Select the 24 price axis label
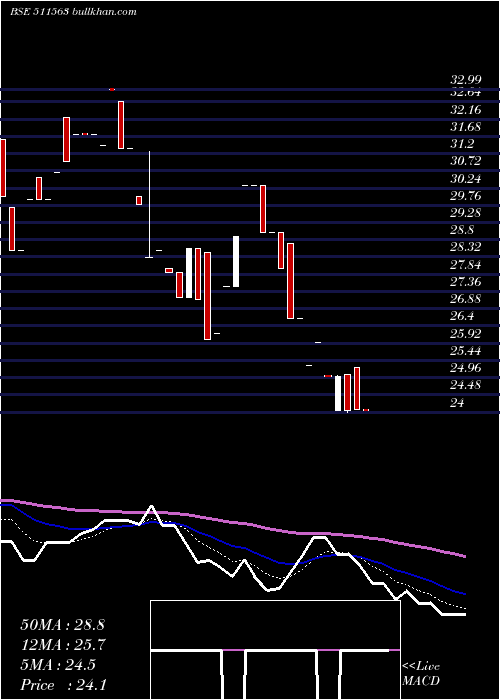This screenshot has width=500, height=700. point(457,402)
